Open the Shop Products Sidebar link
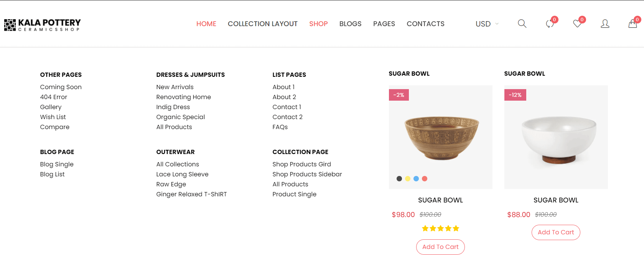This screenshot has height=267, width=644. pyautogui.click(x=307, y=174)
